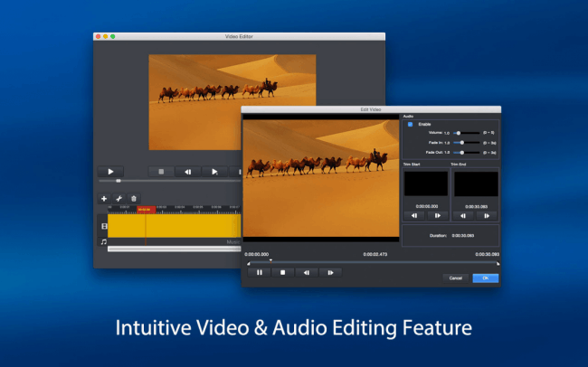The height and width of the screenshot is (367, 588).
Task: Select the yellow video clip on timeline
Action: [181, 226]
